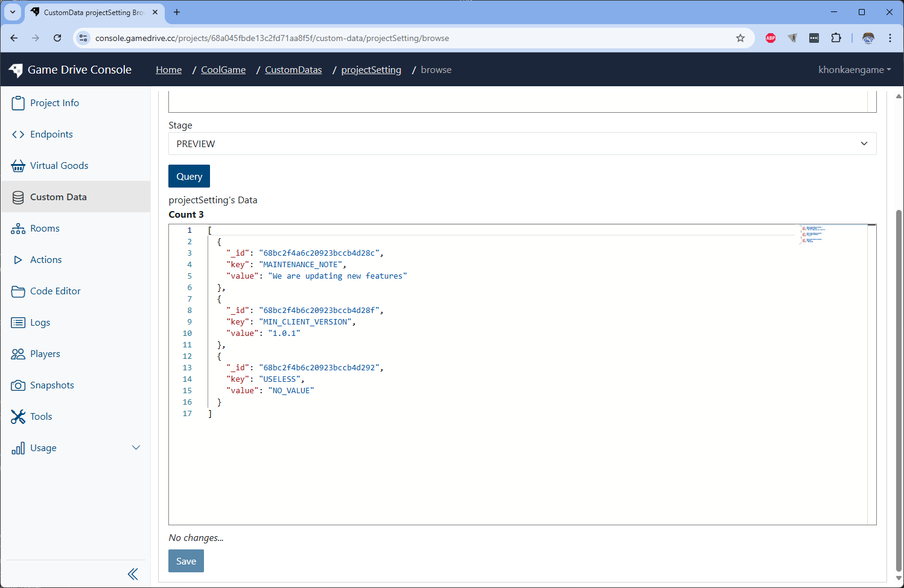Open the Stage PREVIEW dropdown
This screenshot has width=904, height=588.
pos(522,144)
